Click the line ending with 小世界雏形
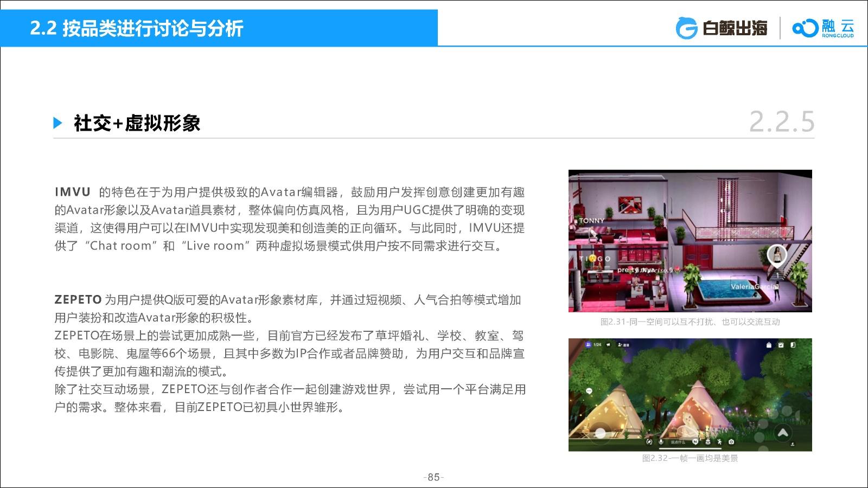This screenshot has width=868, height=488. tap(201, 407)
